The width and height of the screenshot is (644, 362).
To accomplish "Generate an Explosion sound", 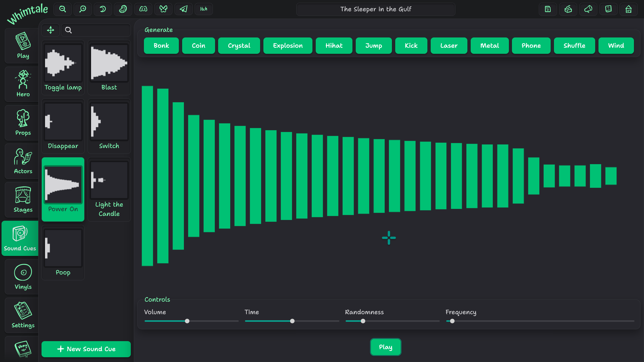I will 288,46.
